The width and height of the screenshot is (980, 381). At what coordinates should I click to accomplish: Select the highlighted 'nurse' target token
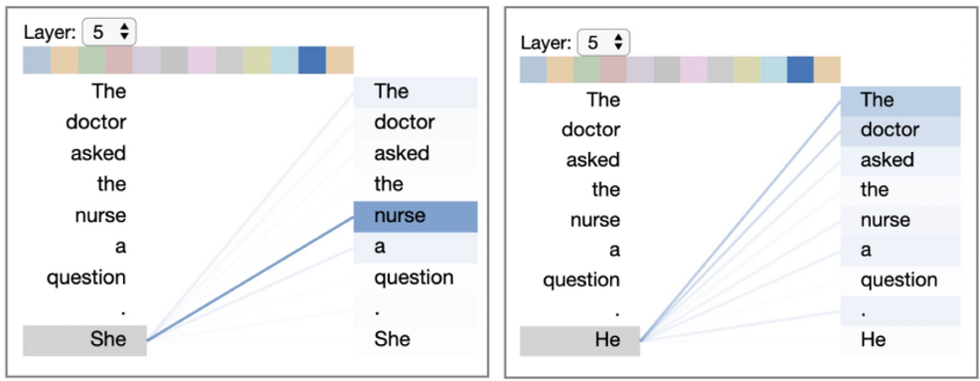(x=415, y=217)
